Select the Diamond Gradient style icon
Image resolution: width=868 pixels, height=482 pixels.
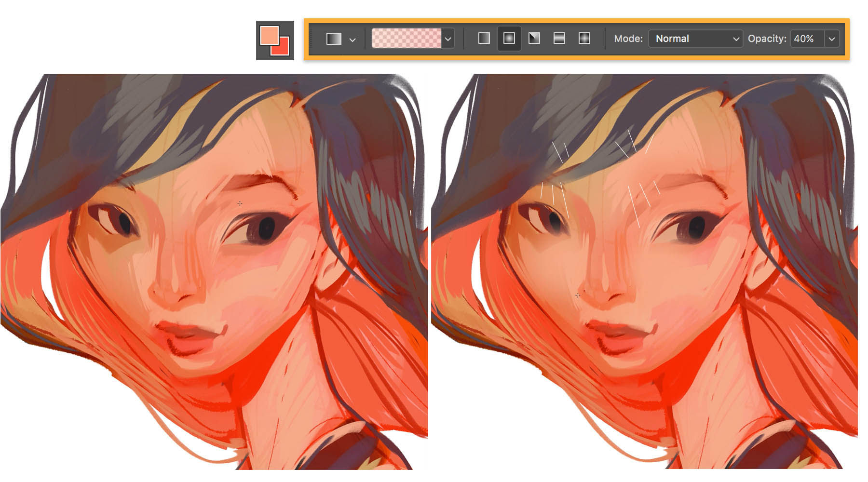(584, 39)
